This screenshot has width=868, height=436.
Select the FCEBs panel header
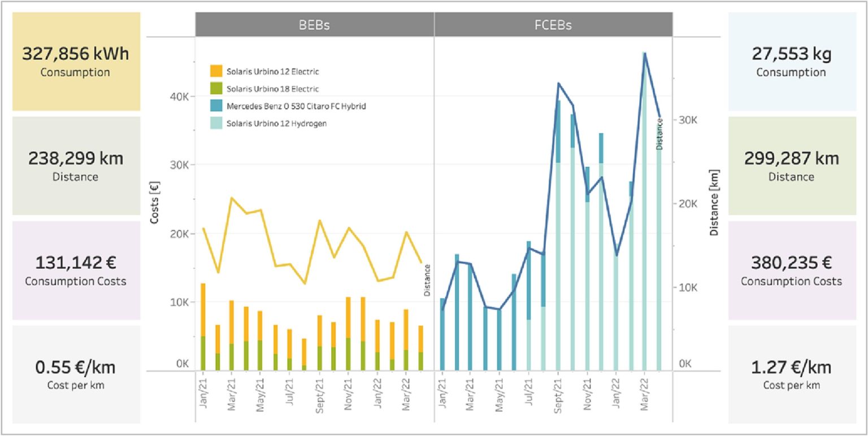[x=554, y=25]
